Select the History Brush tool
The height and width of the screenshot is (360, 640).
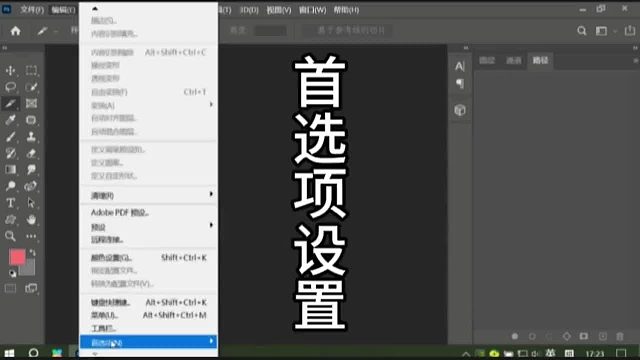pyautogui.click(x=10, y=153)
